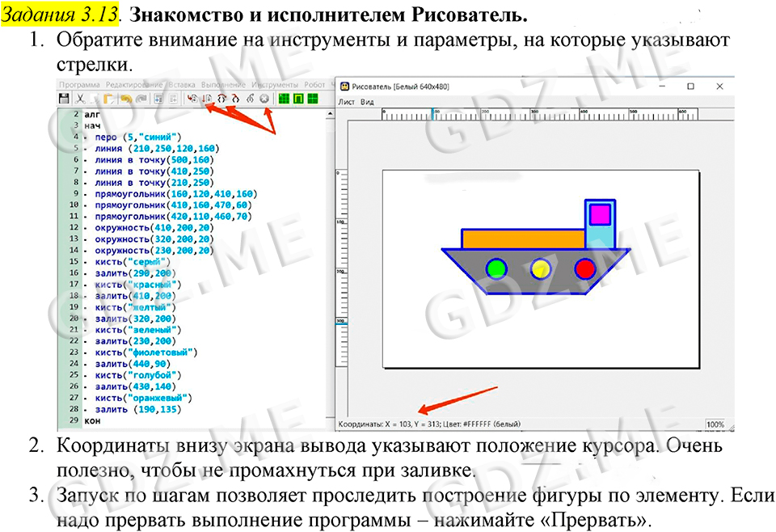Click the step-by-step run icon with down arrow

click(206, 98)
